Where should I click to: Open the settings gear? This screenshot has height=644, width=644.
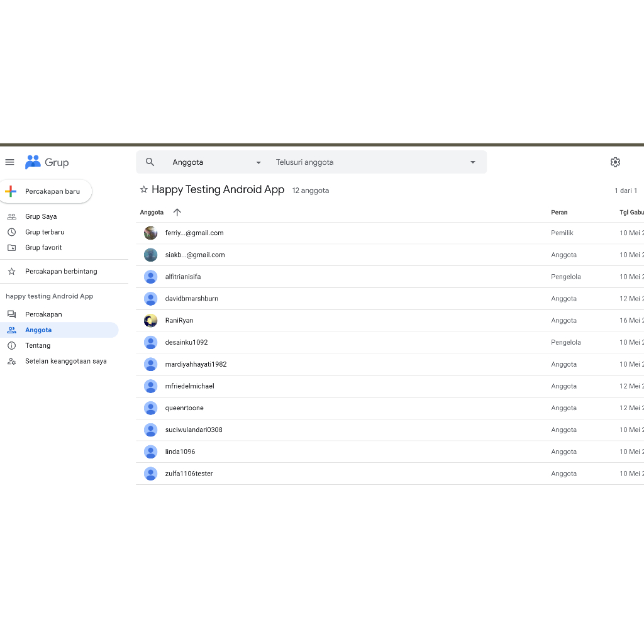(615, 162)
